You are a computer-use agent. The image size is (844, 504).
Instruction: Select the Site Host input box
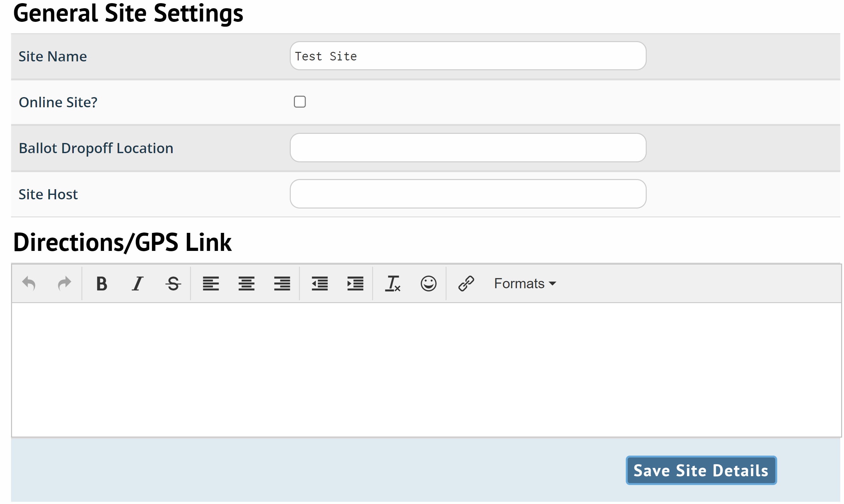coord(468,194)
